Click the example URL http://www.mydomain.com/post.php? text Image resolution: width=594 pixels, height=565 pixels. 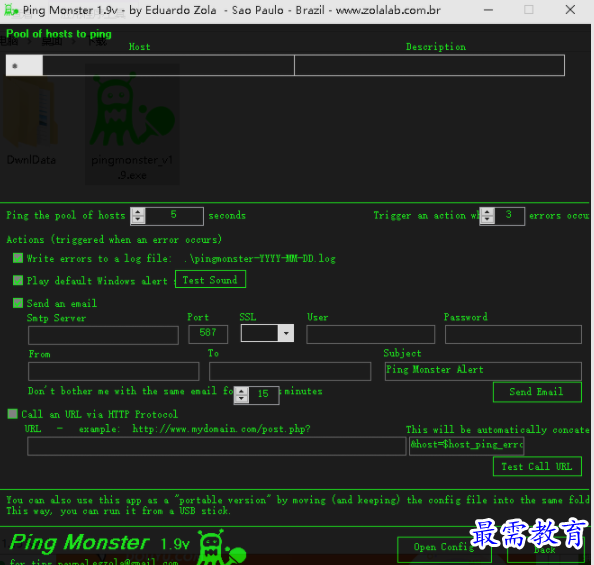[x=221, y=429]
